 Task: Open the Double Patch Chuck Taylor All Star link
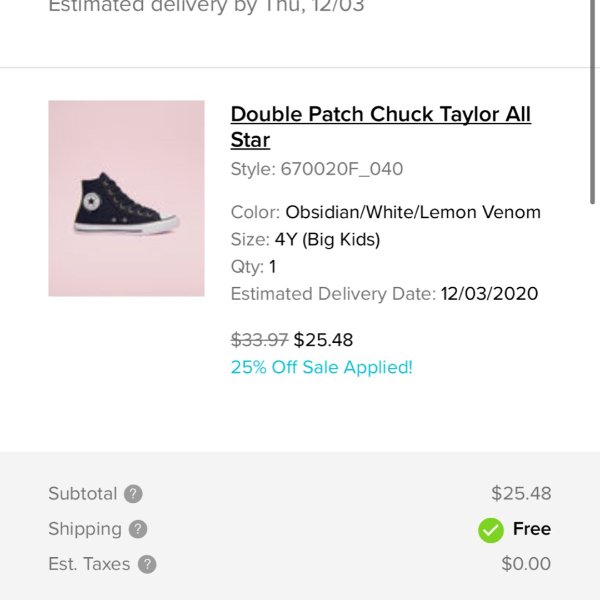(x=381, y=127)
